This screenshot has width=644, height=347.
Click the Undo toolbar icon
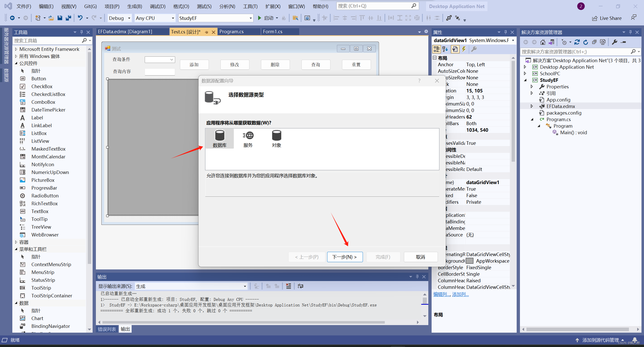80,18
